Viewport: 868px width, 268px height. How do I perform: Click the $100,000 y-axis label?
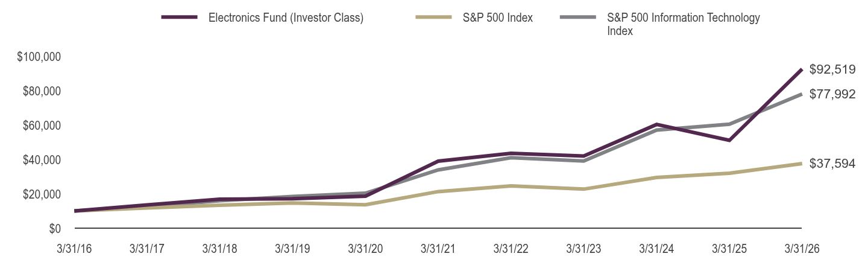pyautogui.click(x=39, y=57)
